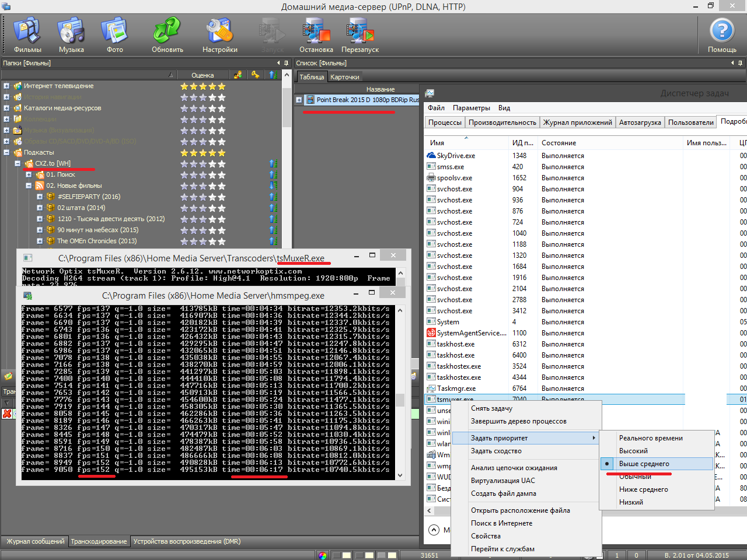This screenshot has width=747, height=560.
Task: Switch to the Транскодирование tab
Action: [99, 541]
